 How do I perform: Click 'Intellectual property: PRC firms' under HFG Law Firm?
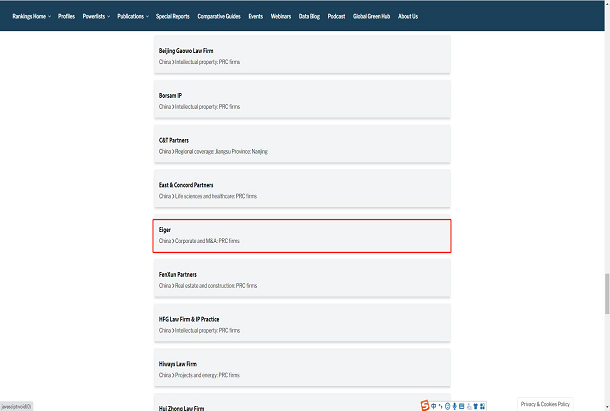(207, 330)
